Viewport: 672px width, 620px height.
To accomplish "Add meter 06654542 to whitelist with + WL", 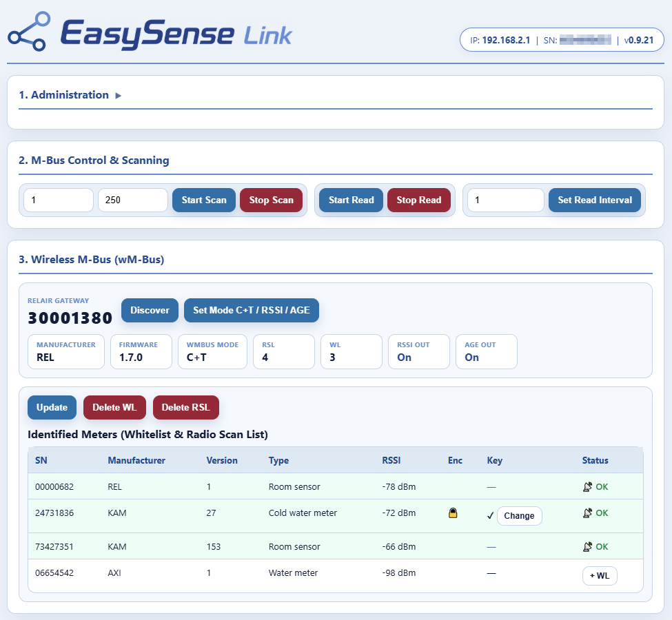I will click(600, 576).
